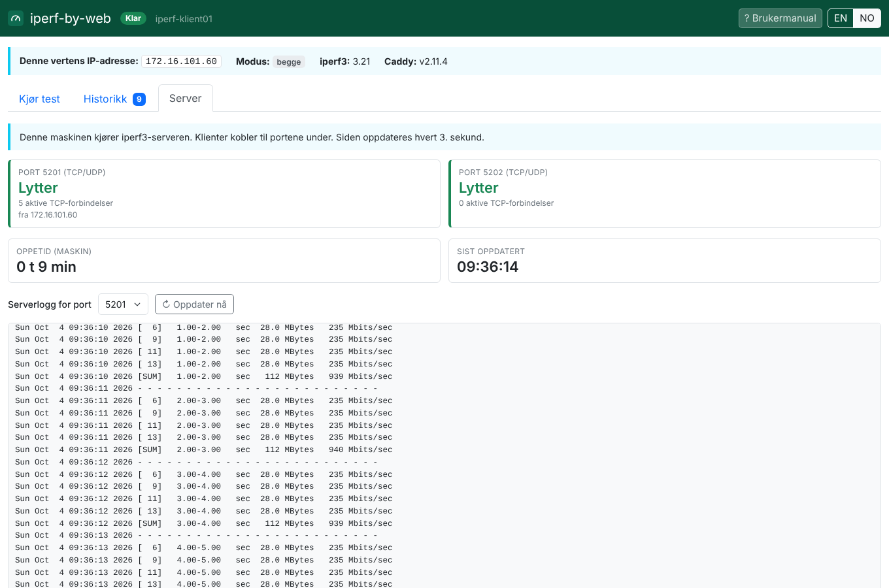Switch language to NO
Screen dimensions: 889x588
click(x=867, y=18)
